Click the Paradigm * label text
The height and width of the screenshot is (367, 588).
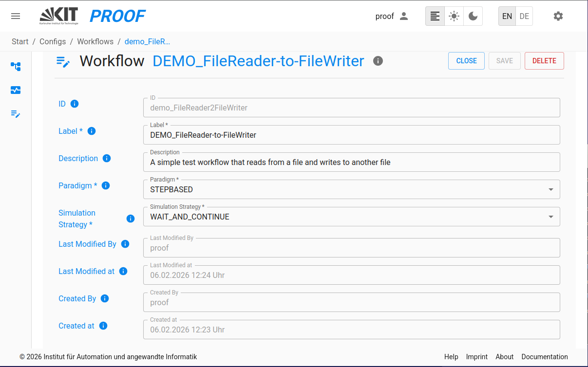pyautogui.click(x=78, y=185)
